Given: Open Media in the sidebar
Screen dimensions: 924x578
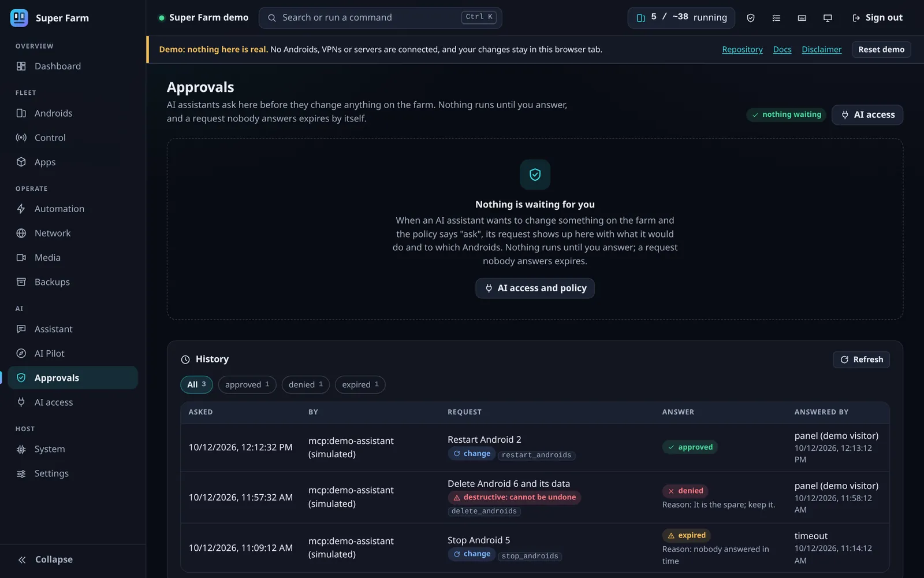Looking at the screenshot, I should [73, 257].
